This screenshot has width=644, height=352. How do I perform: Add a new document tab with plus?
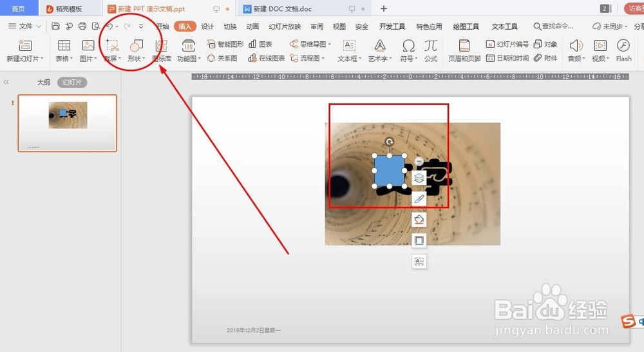[x=384, y=8]
